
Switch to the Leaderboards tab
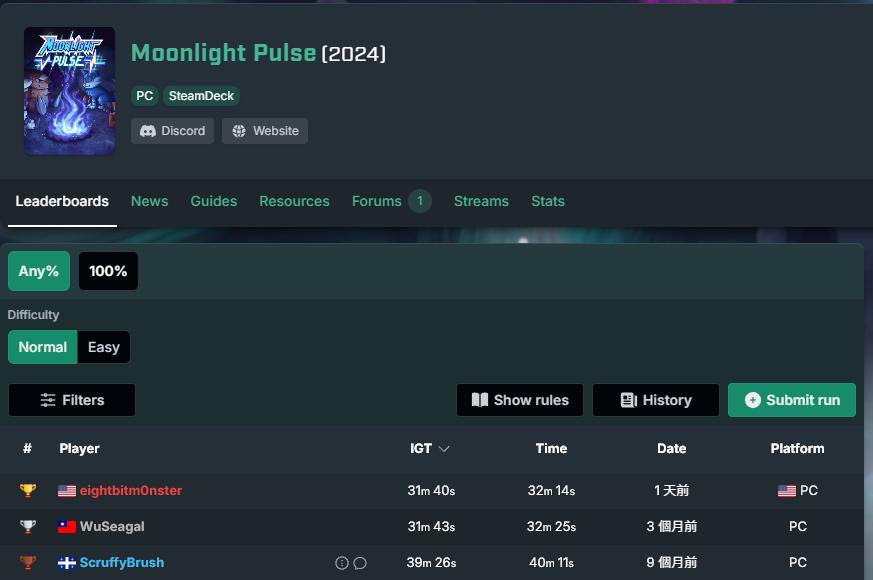pyautogui.click(x=62, y=201)
